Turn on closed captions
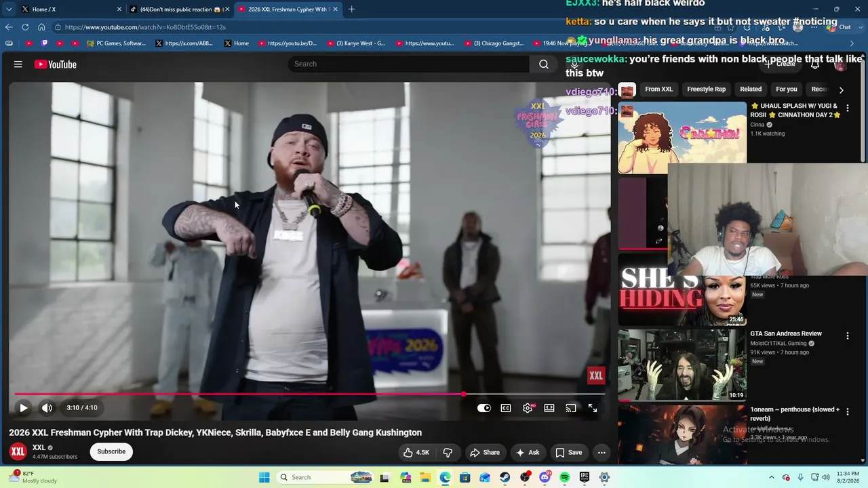The width and height of the screenshot is (868, 488). pos(506,408)
